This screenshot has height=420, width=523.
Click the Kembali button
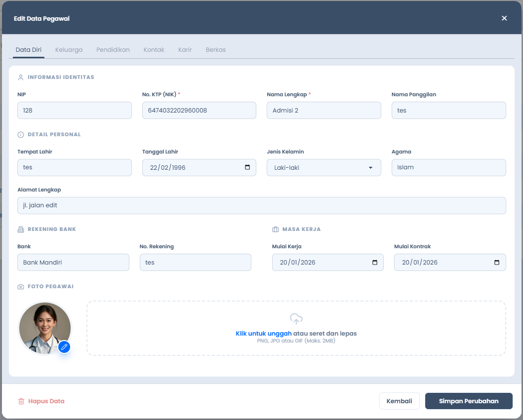tap(399, 401)
